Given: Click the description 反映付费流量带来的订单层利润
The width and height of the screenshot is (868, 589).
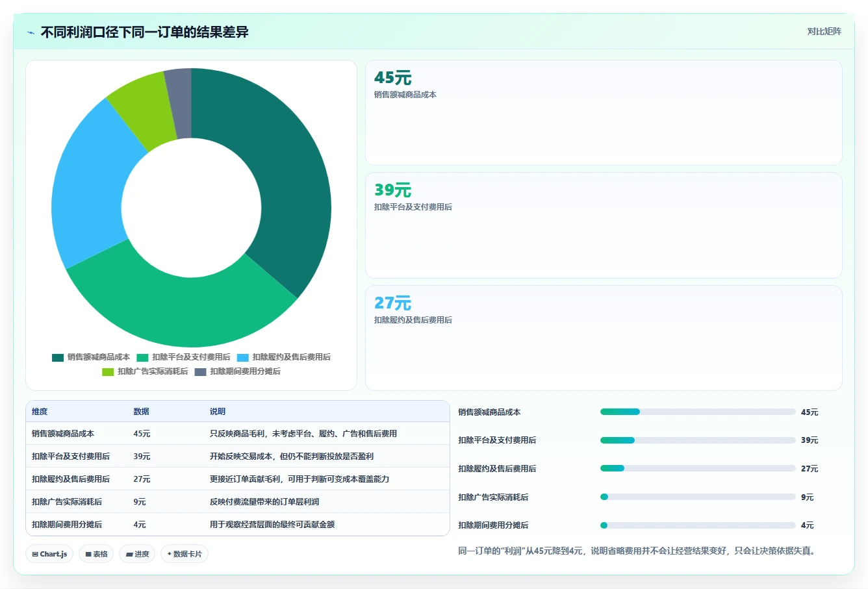Looking at the screenshot, I should click(264, 502).
